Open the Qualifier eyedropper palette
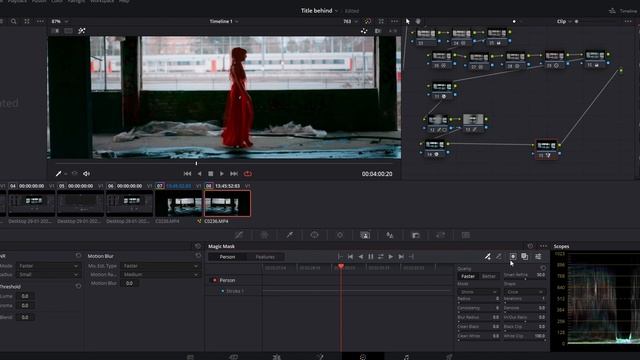The width and height of the screenshot is (640, 360). [x=289, y=235]
